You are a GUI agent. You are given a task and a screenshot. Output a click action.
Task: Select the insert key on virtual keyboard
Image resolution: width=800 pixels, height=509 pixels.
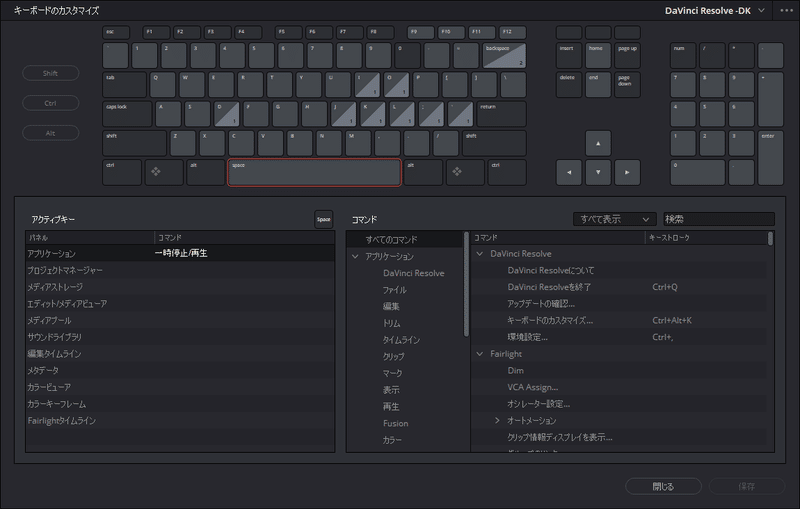pos(569,56)
